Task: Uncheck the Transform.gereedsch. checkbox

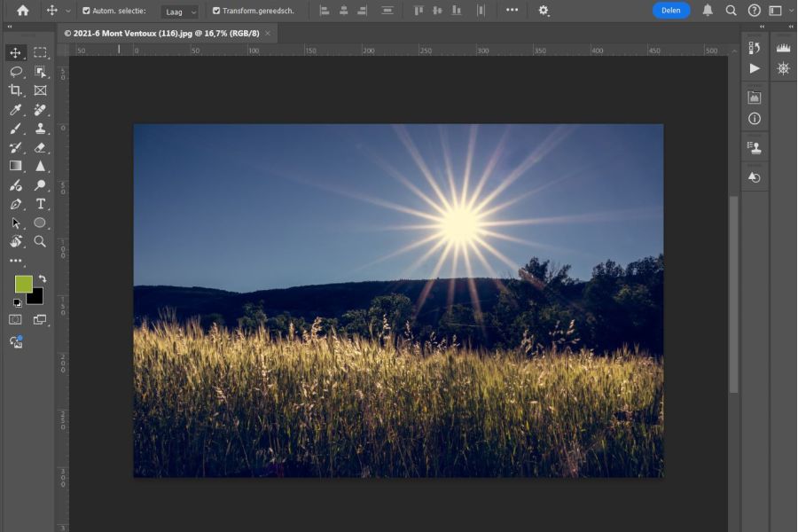Action: (x=216, y=11)
